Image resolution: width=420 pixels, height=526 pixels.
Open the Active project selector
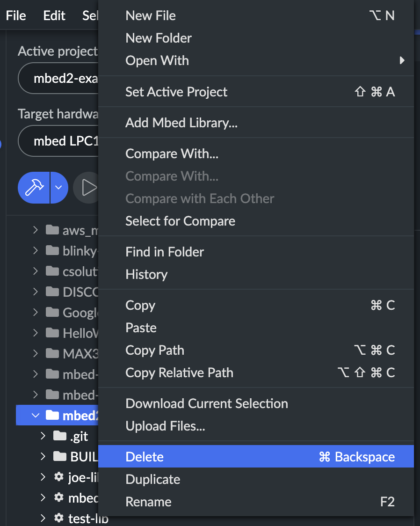(x=58, y=78)
